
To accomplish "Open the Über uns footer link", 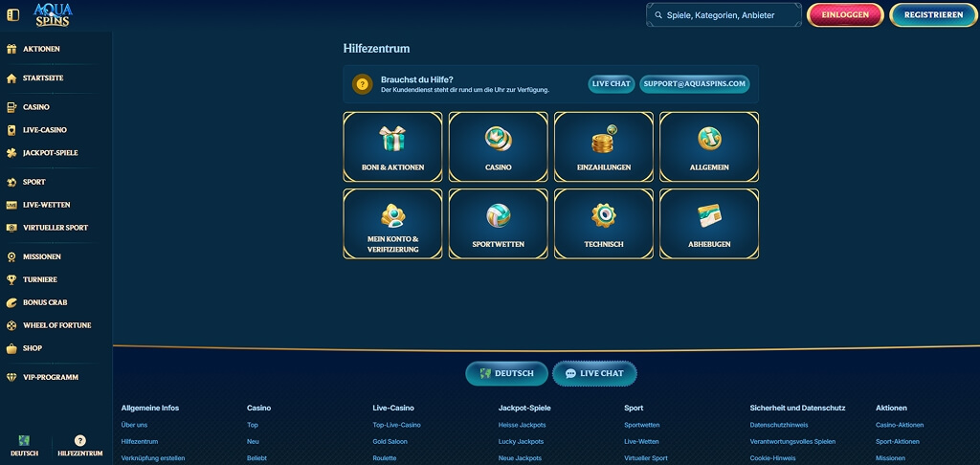I will tap(134, 425).
